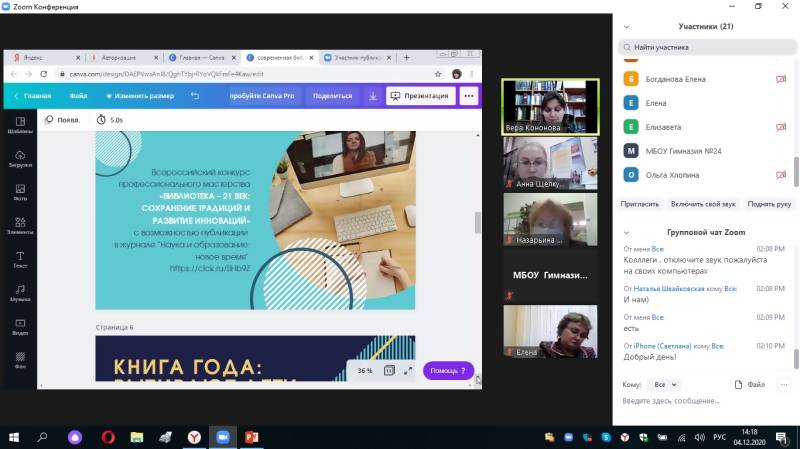800x449 pixels.
Task: Click the Найти участника search field
Action: [704, 47]
